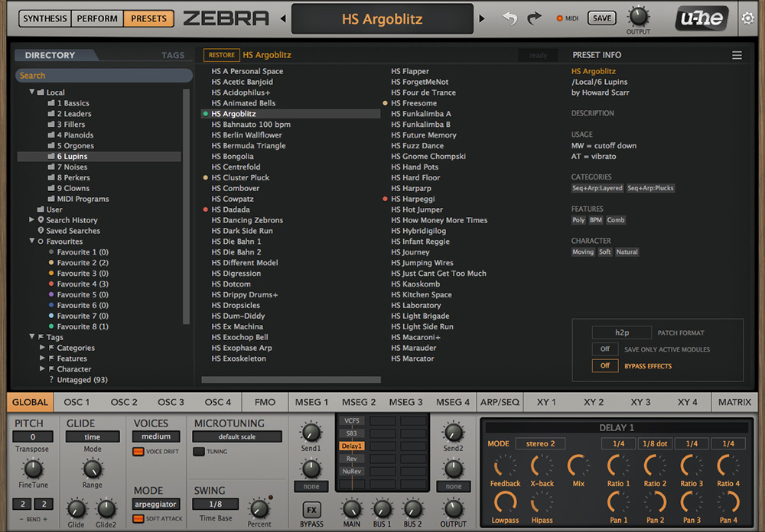Open the settings gear icon
Screen dimensions: 765x532
click(x=747, y=18)
